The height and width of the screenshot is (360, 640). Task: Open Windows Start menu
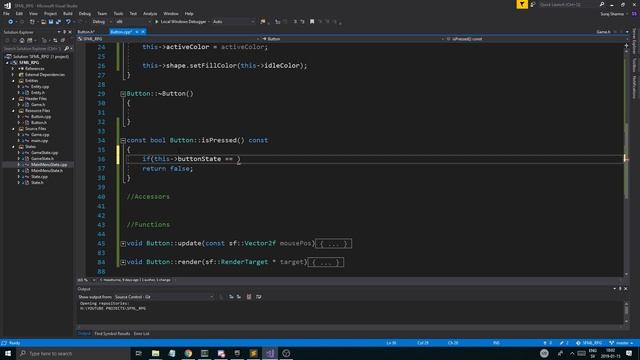(x=8, y=353)
